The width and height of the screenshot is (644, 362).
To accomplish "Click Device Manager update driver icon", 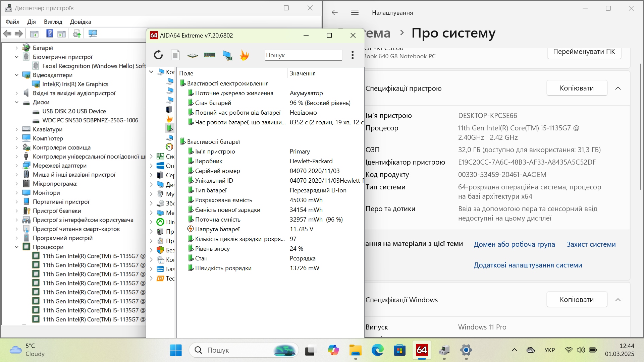I will (77, 34).
